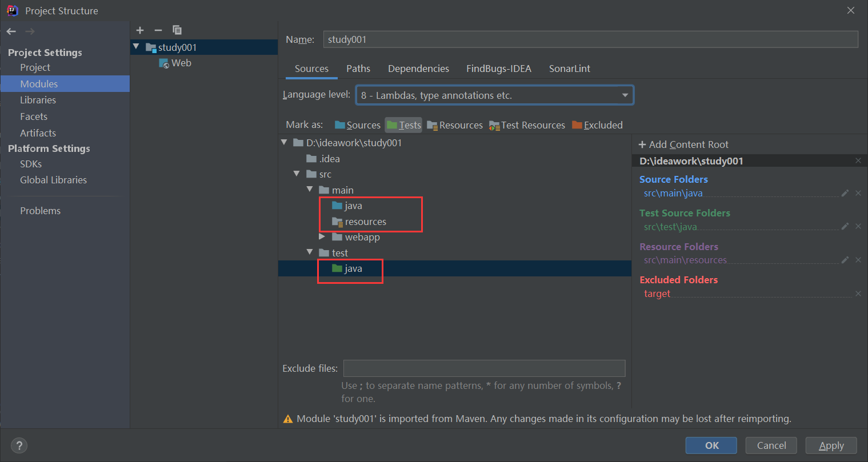Click Add Content Root
Screen dimensions: 868x462
coord(683,144)
